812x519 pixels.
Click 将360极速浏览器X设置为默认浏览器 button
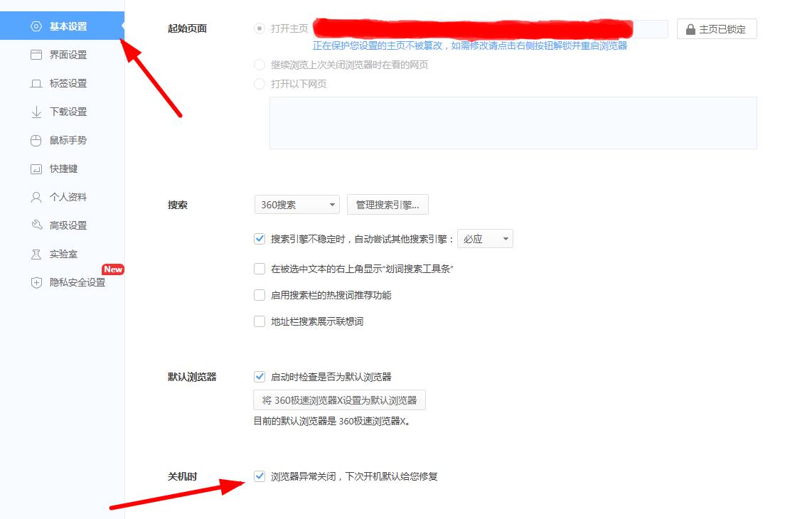tap(339, 400)
